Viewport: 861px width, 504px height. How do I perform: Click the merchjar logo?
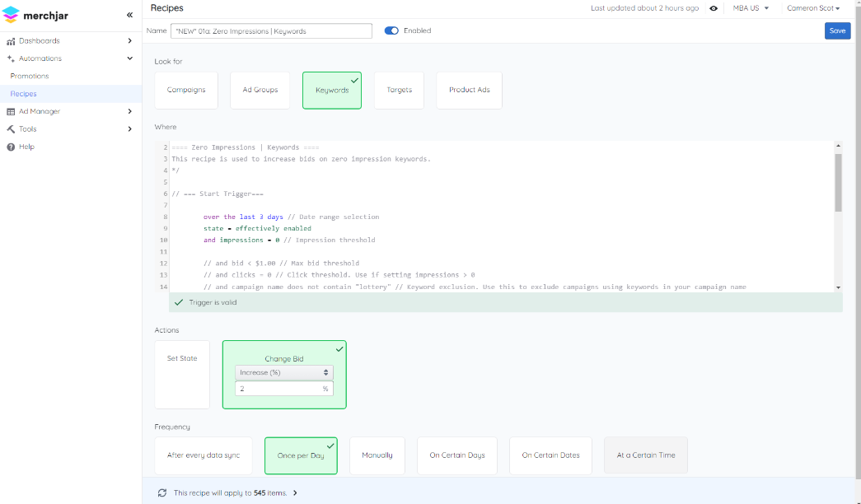35,15
